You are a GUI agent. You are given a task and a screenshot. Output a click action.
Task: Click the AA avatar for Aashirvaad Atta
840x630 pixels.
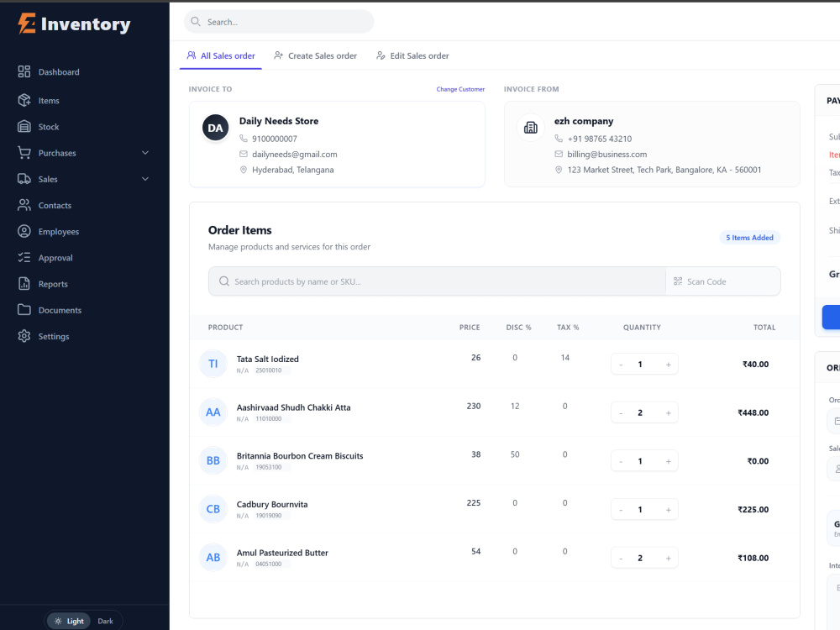pos(213,412)
